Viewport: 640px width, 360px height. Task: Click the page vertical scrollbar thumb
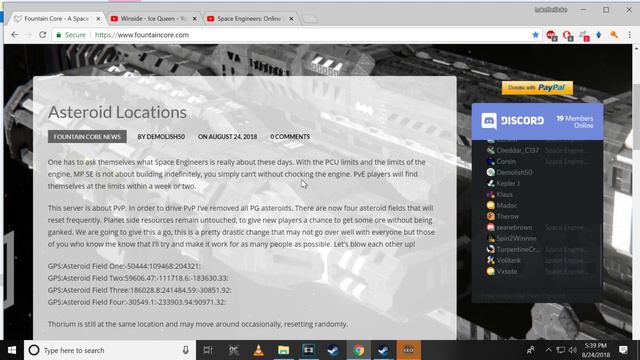coord(636,116)
